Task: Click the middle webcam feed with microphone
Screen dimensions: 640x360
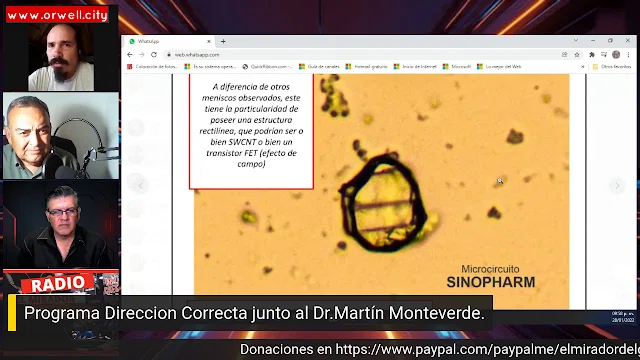Action: (61, 136)
